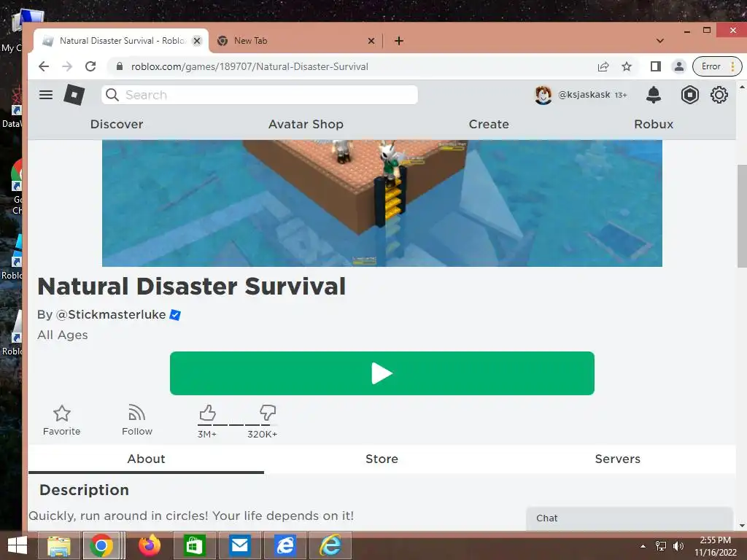The height and width of the screenshot is (560, 747).
Task: Reload the Roblox page
Action: (x=90, y=66)
